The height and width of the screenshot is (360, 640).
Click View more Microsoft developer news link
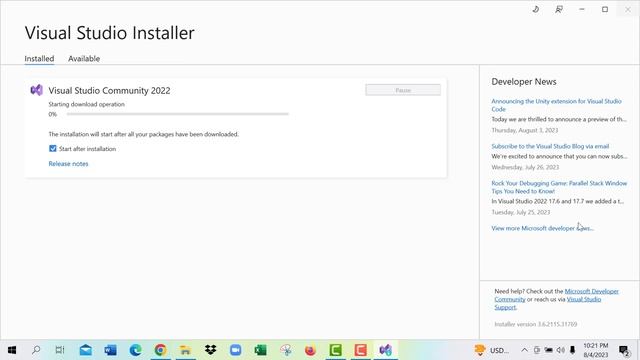pyautogui.click(x=542, y=228)
